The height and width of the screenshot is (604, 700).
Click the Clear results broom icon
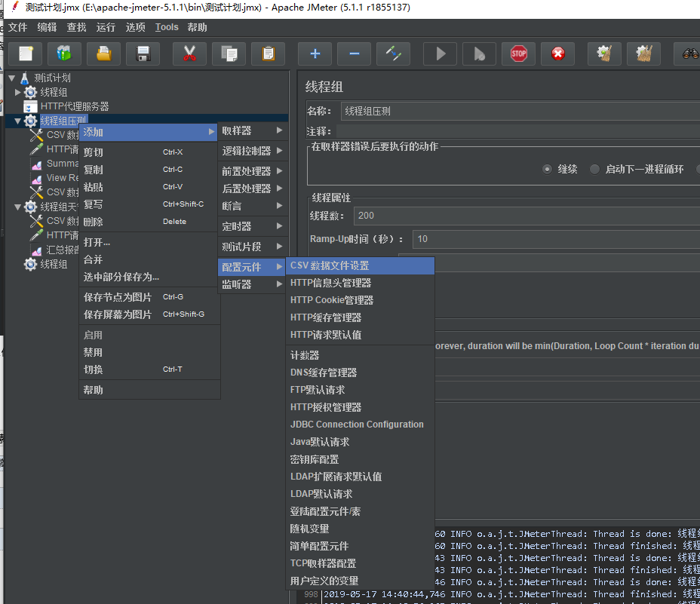tap(604, 54)
